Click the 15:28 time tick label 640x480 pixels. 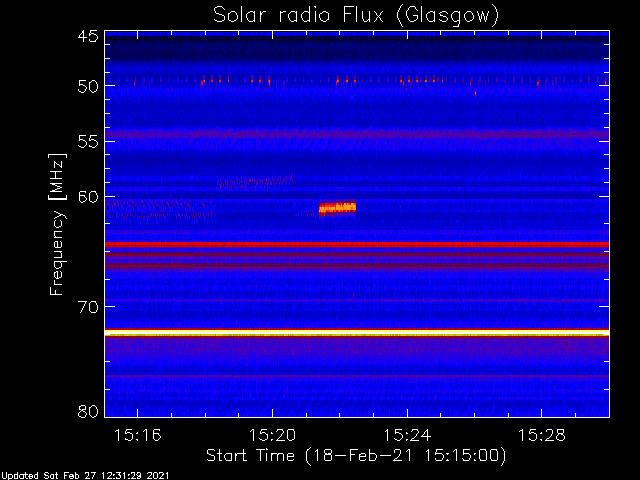pyautogui.click(x=542, y=436)
